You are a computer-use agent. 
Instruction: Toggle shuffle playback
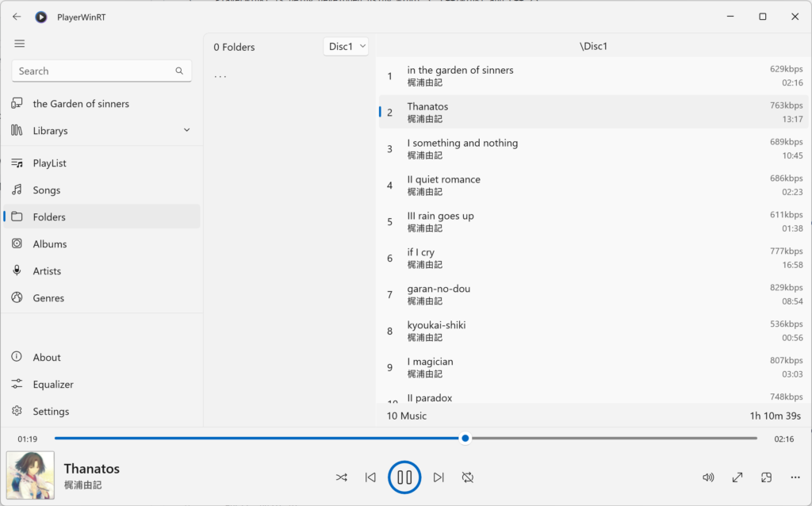341,477
